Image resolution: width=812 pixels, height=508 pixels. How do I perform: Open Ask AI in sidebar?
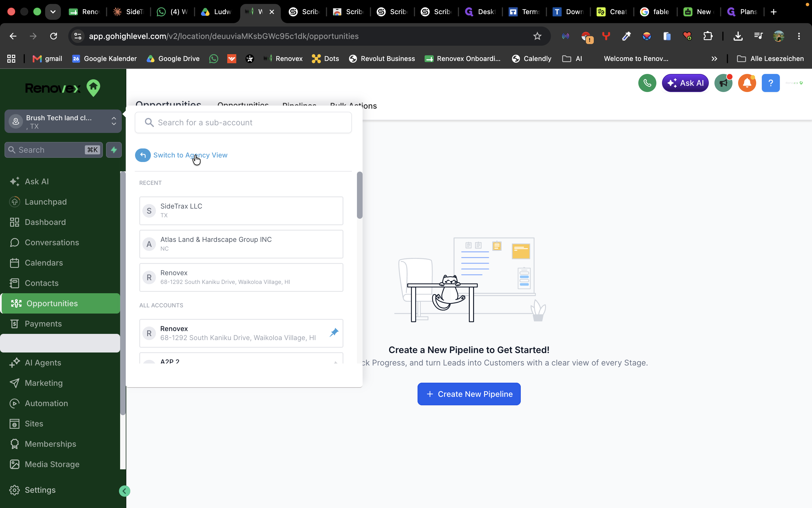(60, 181)
